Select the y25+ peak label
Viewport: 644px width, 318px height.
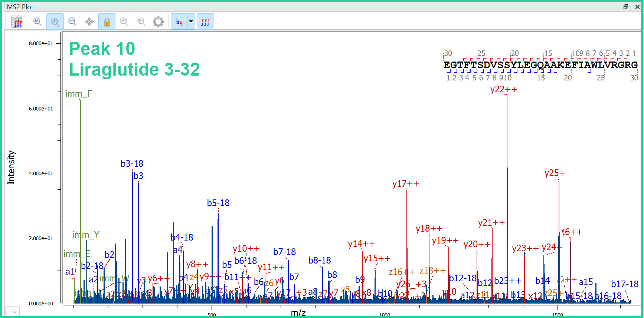click(x=555, y=173)
